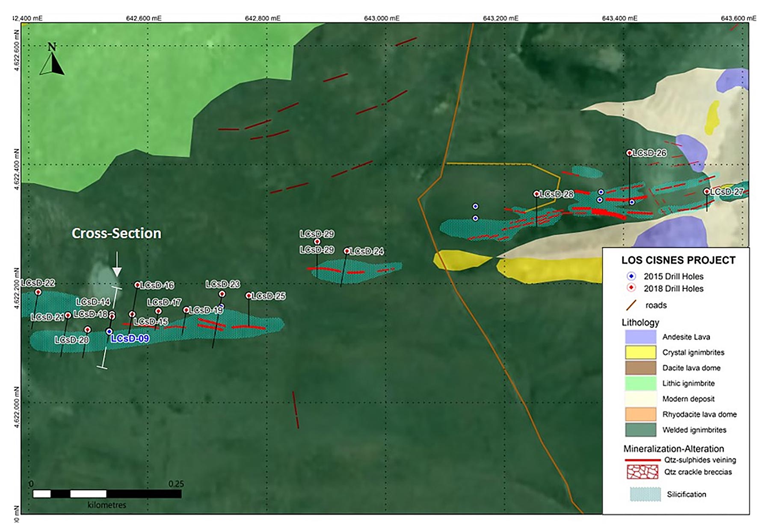Screen dimensions: 770x532
Task: Click the LCsD-24 drill hole marker
Action: [347, 251]
